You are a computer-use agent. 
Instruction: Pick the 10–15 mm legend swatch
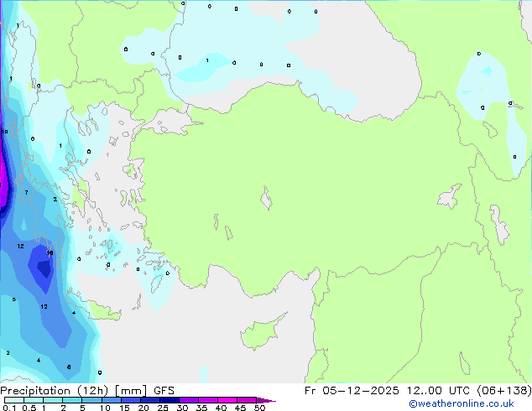click(x=111, y=400)
